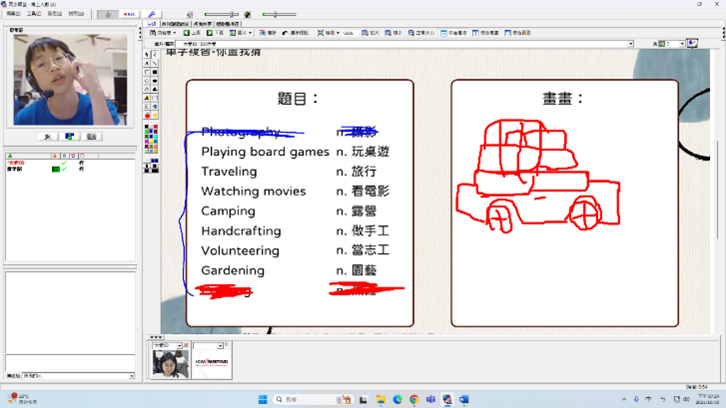Image resolution: width=726 pixels, height=408 pixels.
Task: Expand the page selector dropdown above whiteboard
Action: 630,44
